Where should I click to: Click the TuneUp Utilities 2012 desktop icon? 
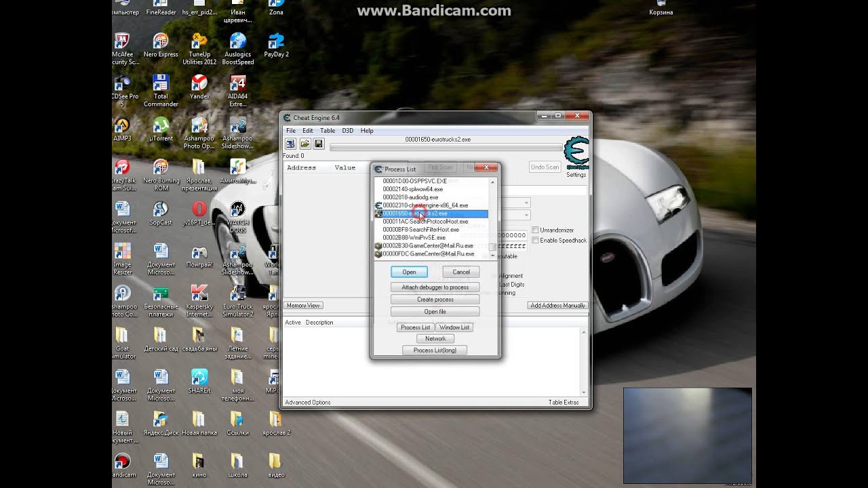(x=199, y=49)
